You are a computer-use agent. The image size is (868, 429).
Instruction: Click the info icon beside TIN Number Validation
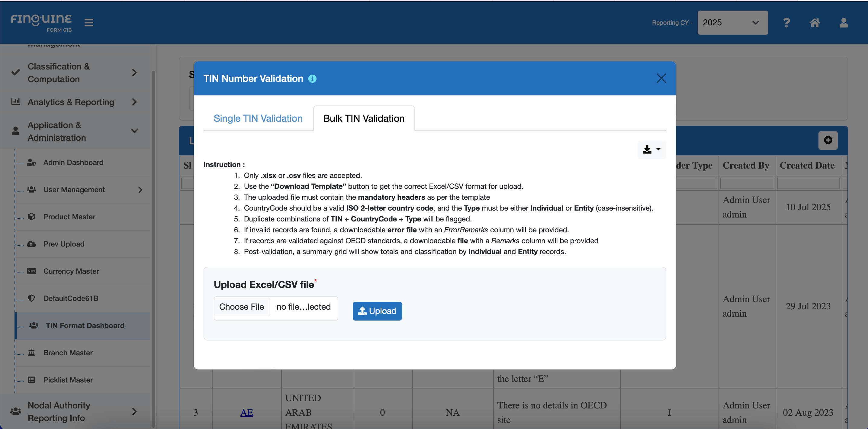tap(313, 79)
